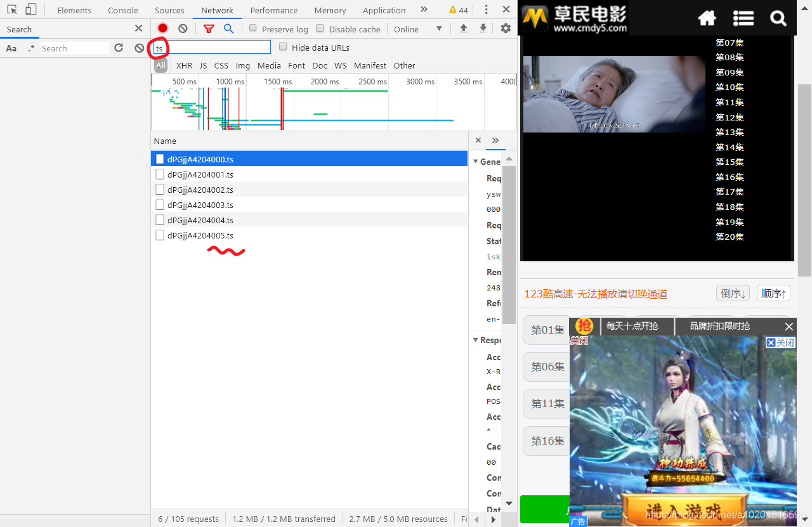Close the request details pane

click(478, 141)
